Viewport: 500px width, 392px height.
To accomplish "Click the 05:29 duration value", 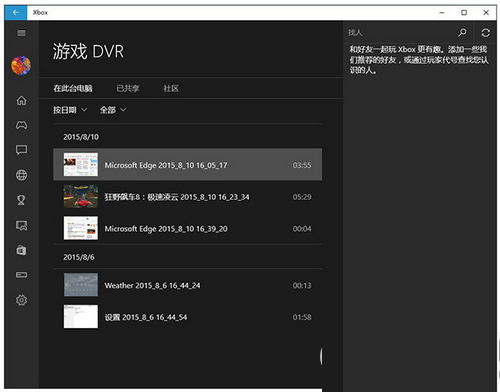I will [302, 197].
